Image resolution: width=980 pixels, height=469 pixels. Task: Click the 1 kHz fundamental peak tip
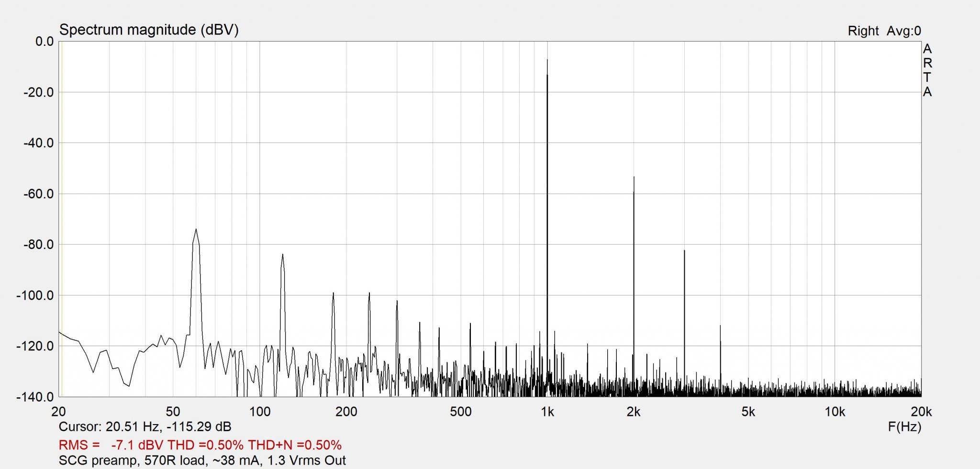coord(547,60)
